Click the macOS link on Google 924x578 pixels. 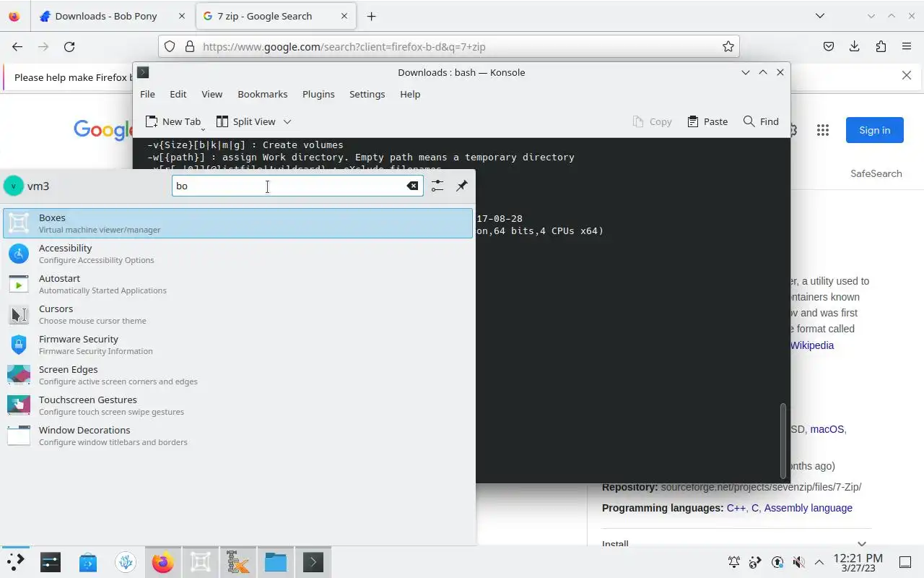click(x=827, y=429)
